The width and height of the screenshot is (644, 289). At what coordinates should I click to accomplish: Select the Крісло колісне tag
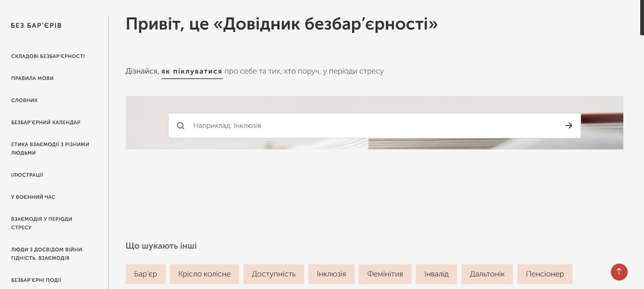click(204, 274)
